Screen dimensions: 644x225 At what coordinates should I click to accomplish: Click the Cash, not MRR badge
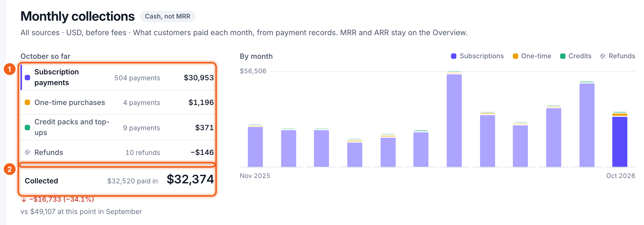167,16
